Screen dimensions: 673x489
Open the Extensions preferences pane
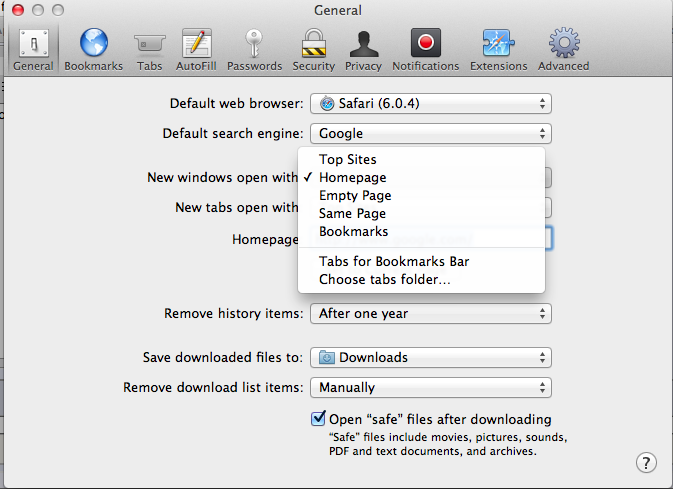coord(498,50)
